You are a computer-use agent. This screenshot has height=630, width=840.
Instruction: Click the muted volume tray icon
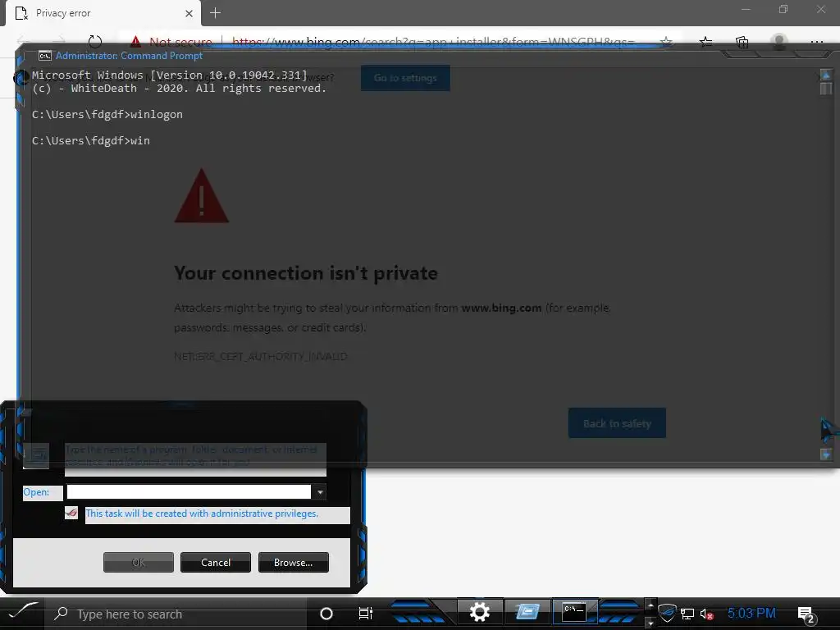(707, 614)
